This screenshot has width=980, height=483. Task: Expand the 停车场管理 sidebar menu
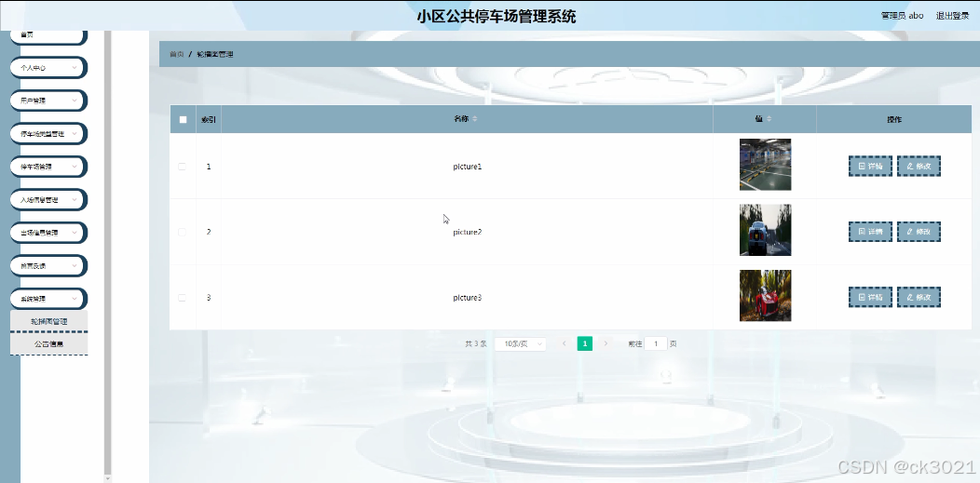(x=48, y=167)
